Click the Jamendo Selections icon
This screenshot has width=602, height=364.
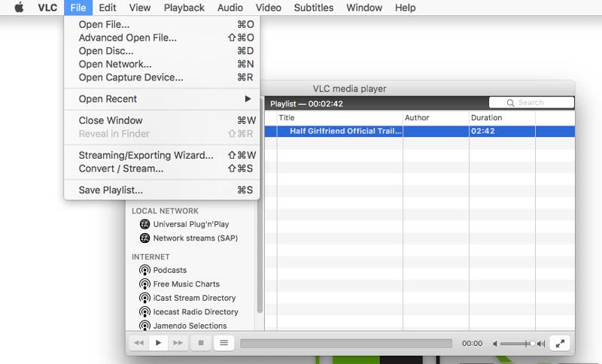pos(144,325)
